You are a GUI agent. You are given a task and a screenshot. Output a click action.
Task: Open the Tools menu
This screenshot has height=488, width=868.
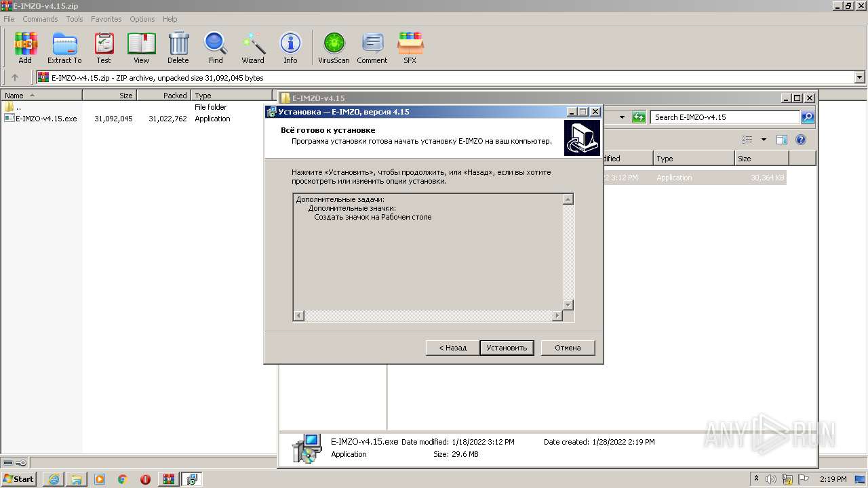click(x=75, y=19)
